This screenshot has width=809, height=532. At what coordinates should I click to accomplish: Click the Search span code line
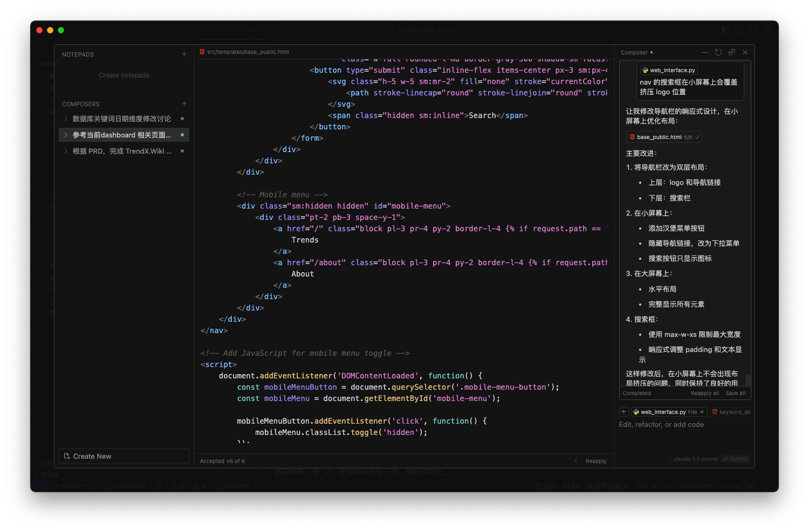click(x=428, y=115)
